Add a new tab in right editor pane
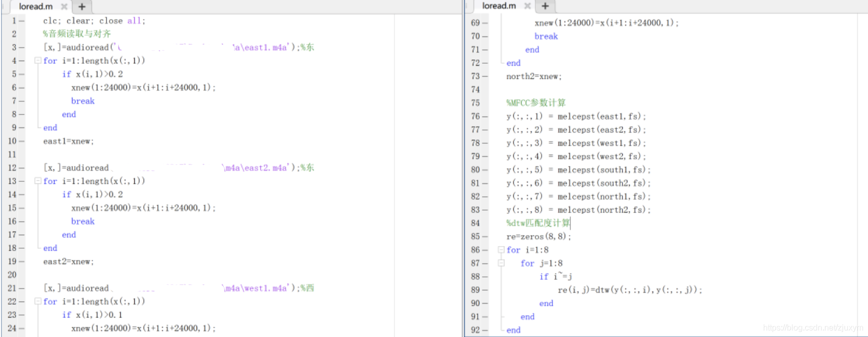 point(545,6)
